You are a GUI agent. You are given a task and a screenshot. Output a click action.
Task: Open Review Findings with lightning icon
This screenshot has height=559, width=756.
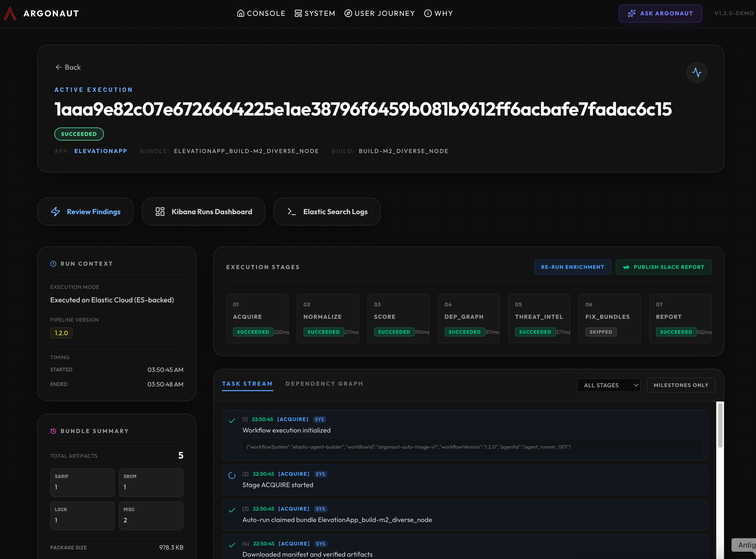[85, 212]
